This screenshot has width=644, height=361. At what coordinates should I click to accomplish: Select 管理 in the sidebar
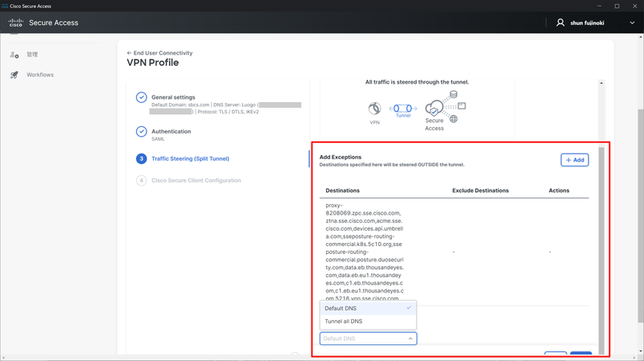tap(32, 55)
